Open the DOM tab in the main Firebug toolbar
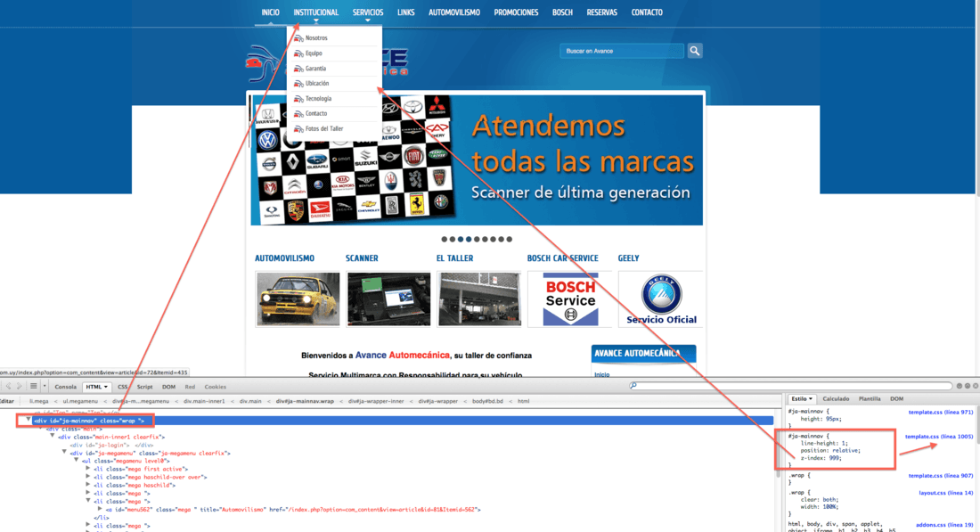Viewport: 980px width, 532px height. 168,387
